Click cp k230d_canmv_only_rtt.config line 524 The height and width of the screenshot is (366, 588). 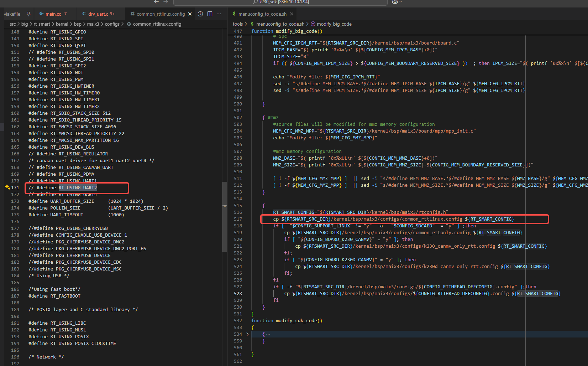click(422, 266)
